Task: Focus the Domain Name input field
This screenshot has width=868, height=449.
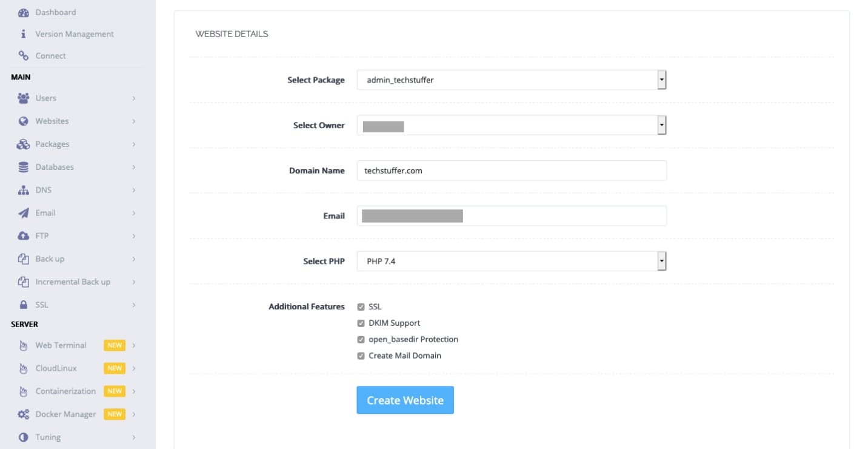Action: (x=512, y=170)
